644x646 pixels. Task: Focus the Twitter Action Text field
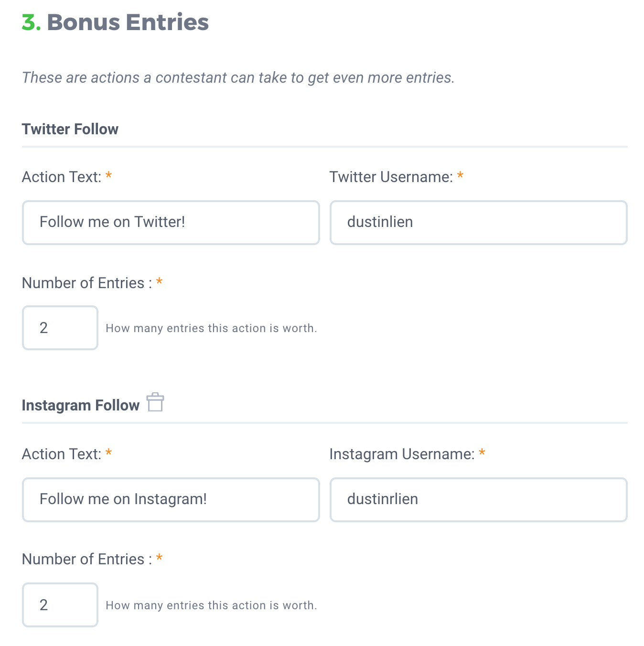click(x=171, y=223)
